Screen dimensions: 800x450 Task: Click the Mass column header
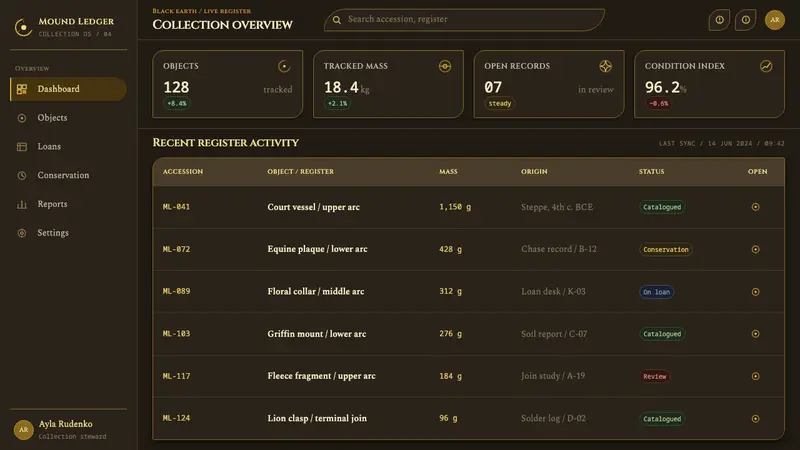click(x=448, y=172)
